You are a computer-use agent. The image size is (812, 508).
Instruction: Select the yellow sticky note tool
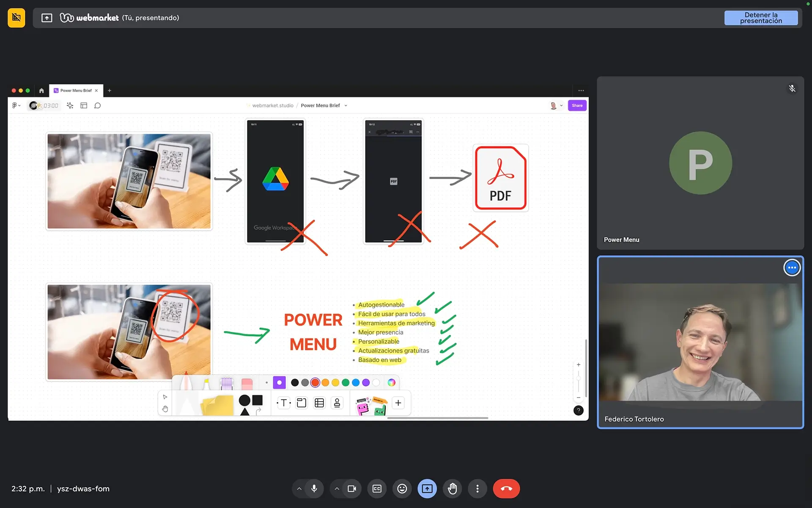click(x=217, y=405)
